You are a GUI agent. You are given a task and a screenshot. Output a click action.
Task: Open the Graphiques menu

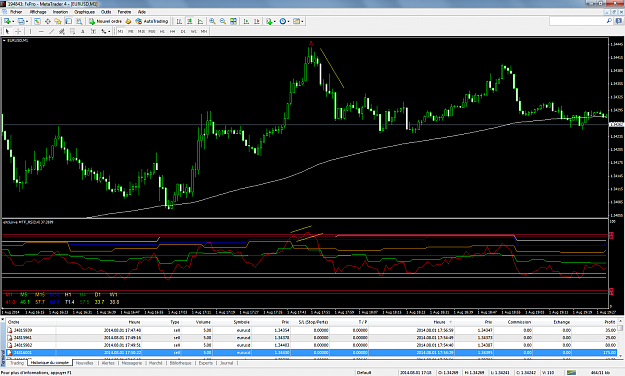tap(85, 12)
